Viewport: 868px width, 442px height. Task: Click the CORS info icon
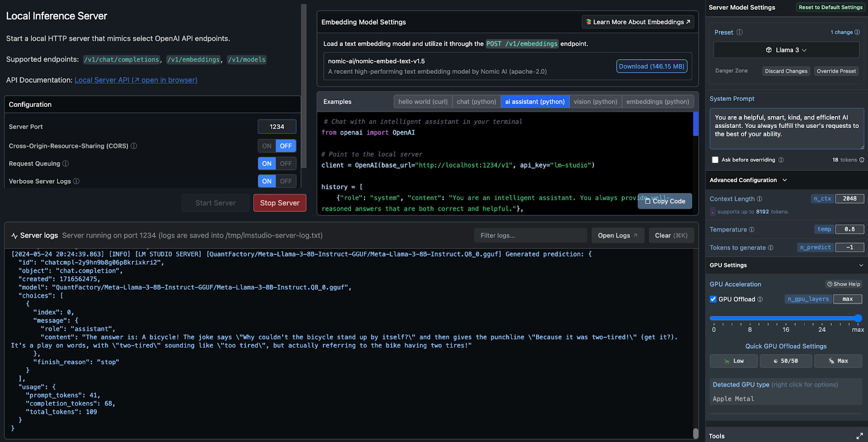tap(134, 146)
